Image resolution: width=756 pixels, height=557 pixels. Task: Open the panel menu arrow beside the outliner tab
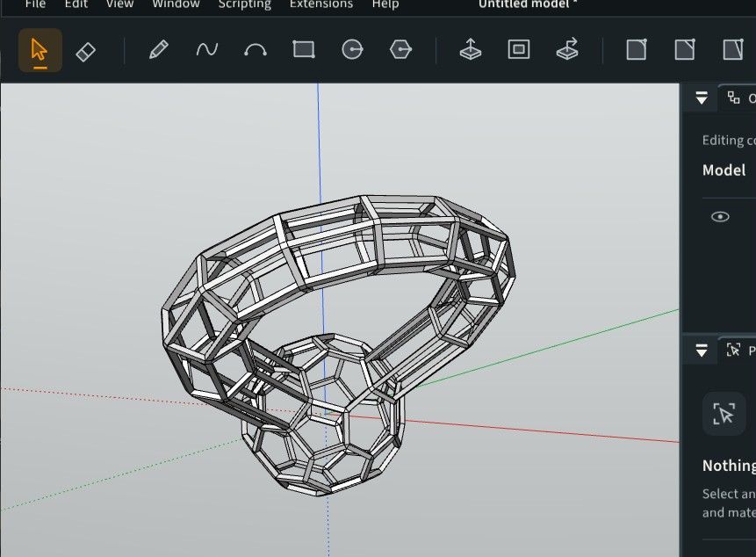tap(702, 98)
